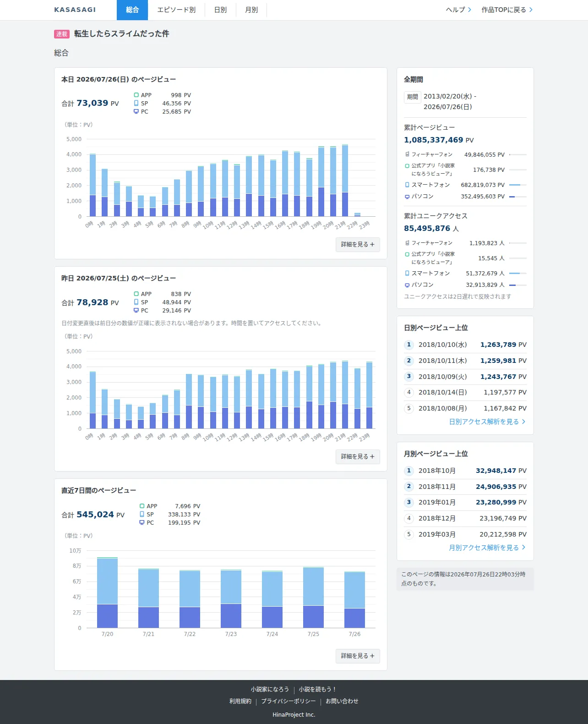Expand yesterday's details with 詳細を見る +
The height and width of the screenshot is (724, 588).
click(358, 456)
